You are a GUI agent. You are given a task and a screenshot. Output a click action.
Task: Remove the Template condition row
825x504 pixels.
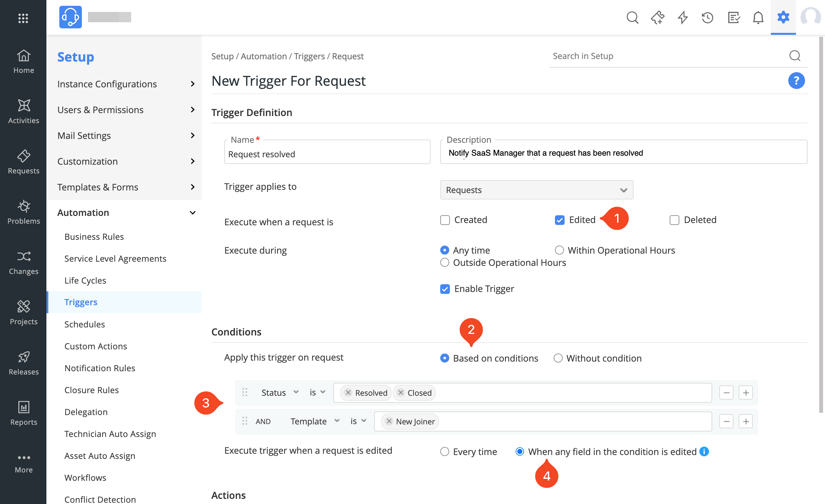[x=726, y=421]
